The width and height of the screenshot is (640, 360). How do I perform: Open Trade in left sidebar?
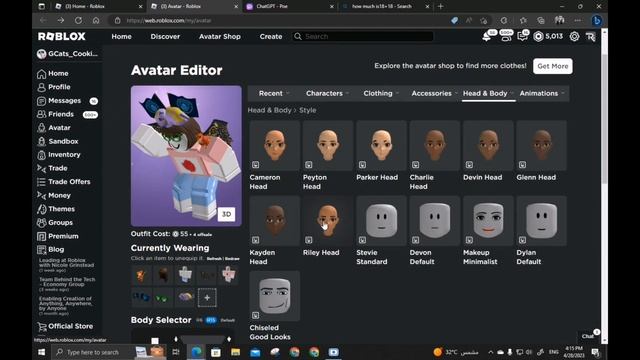[x=52, y=168]
